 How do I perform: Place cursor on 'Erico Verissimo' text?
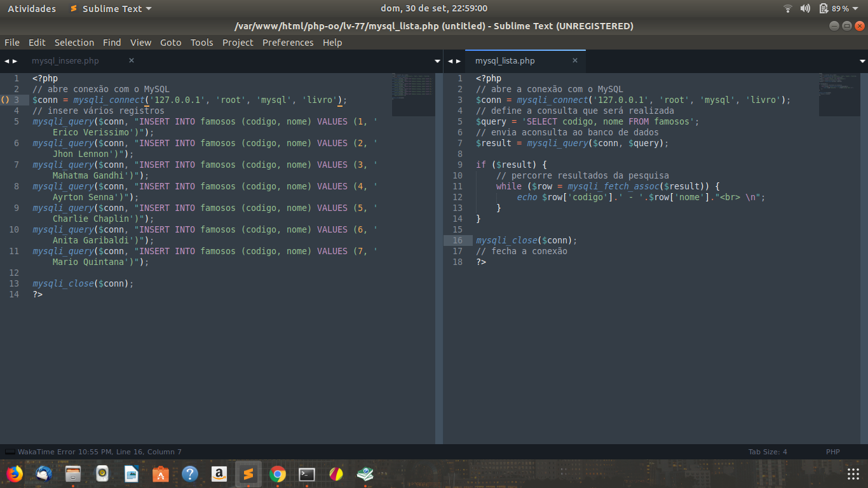91,132
